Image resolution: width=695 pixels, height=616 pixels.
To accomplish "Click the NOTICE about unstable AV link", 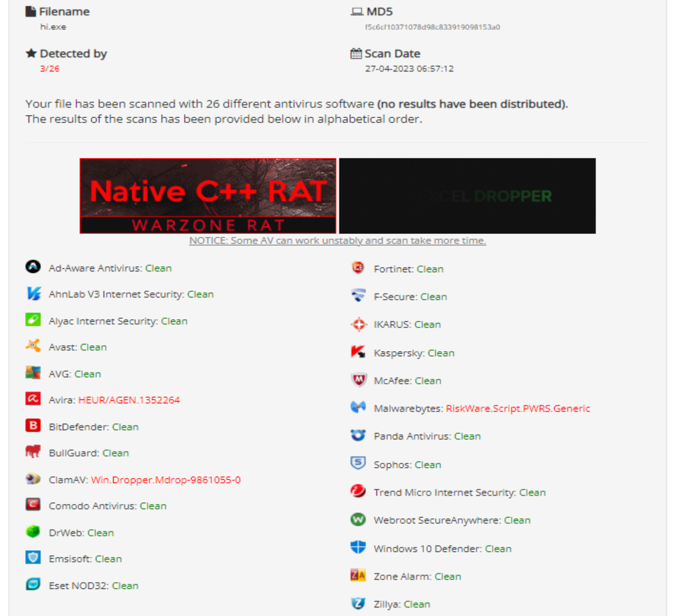I will click(x=337, y=241).
